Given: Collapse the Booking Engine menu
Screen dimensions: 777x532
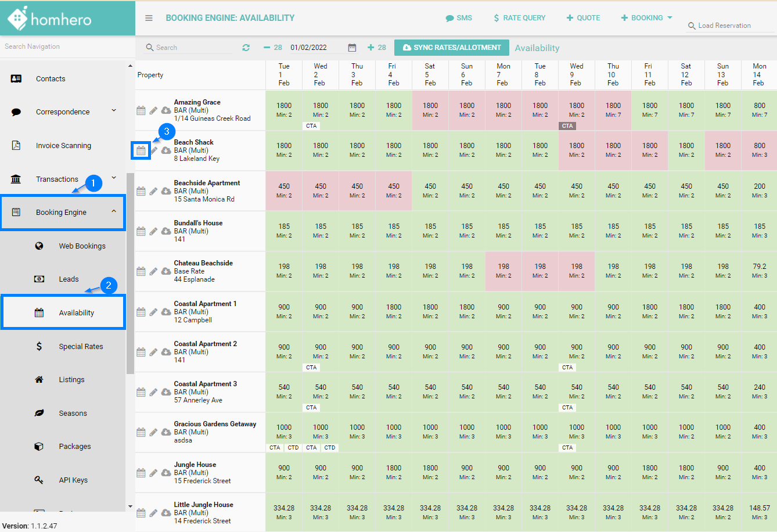Looking at the screenshot, I should tap(114, 211).
